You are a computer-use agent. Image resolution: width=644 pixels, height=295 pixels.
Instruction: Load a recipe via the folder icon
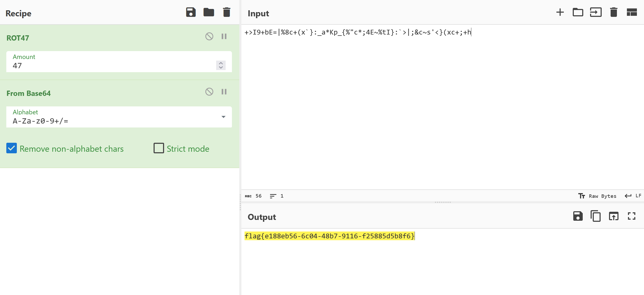[x=209, y=12]
